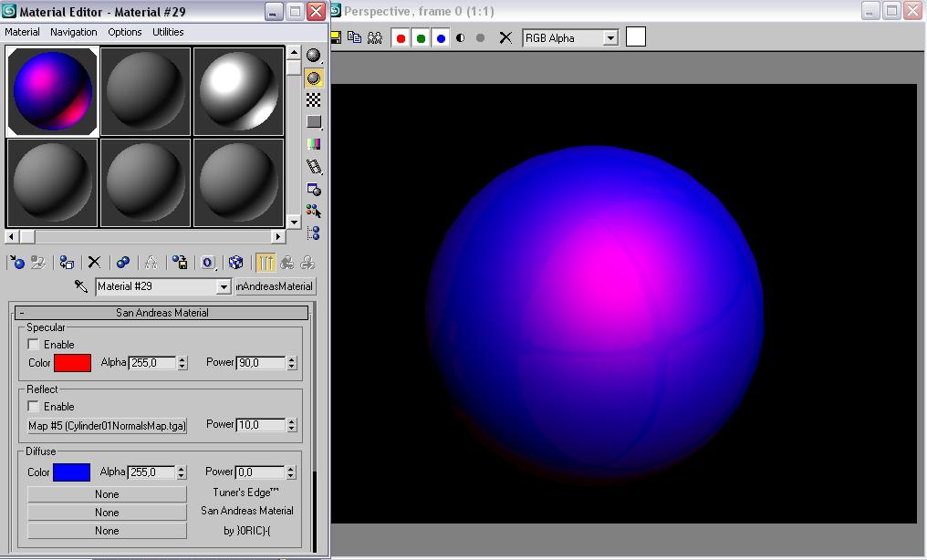Toggle the Backlight button in sample toolbar
This screenshot has height=560, width=927.
tap(313, 78)
